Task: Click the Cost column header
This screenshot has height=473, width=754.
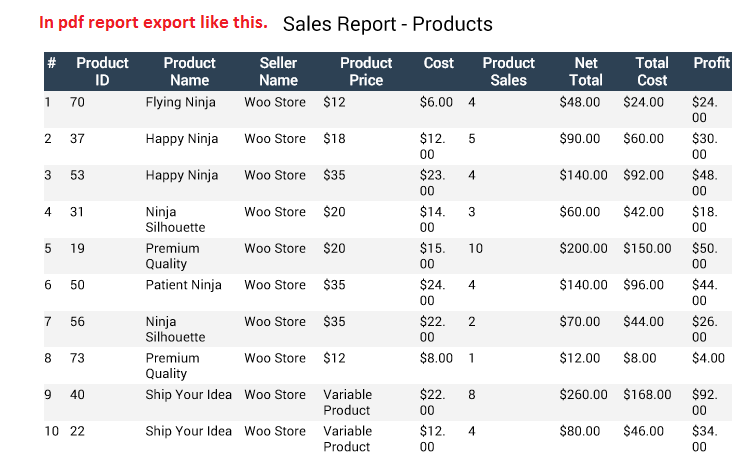Action: (439, 63)
